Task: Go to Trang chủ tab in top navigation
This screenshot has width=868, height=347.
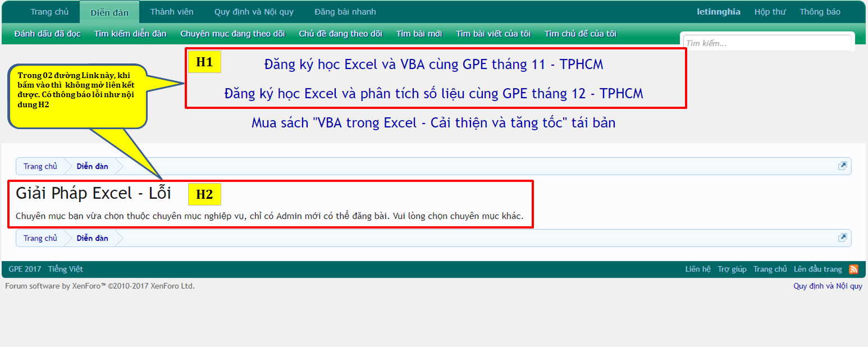Action: pos(49,12)
